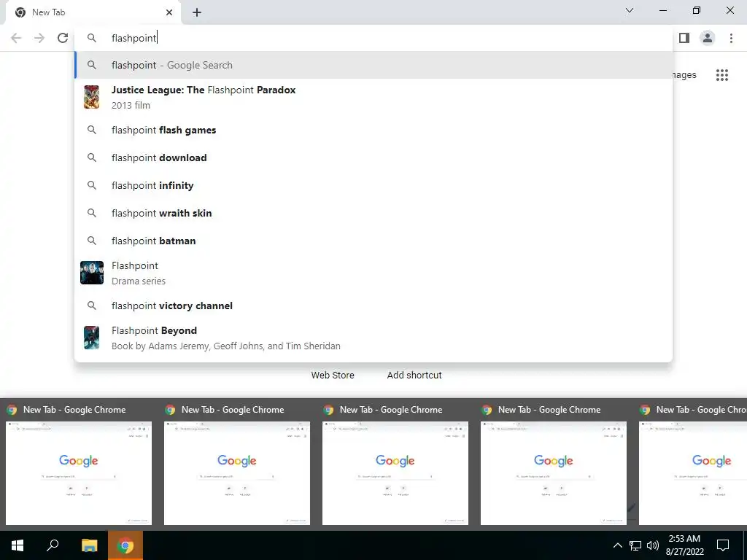Select 'flashpoint batman' suggestion
The height and width of the screenshot is (560, 747).
point(373,241)
